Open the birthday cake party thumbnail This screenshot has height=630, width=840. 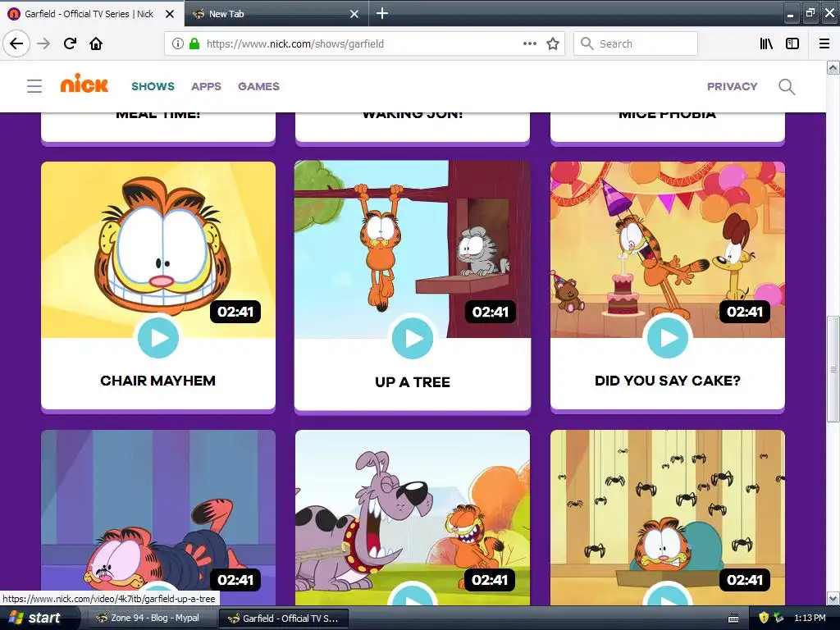pos(668,249)
